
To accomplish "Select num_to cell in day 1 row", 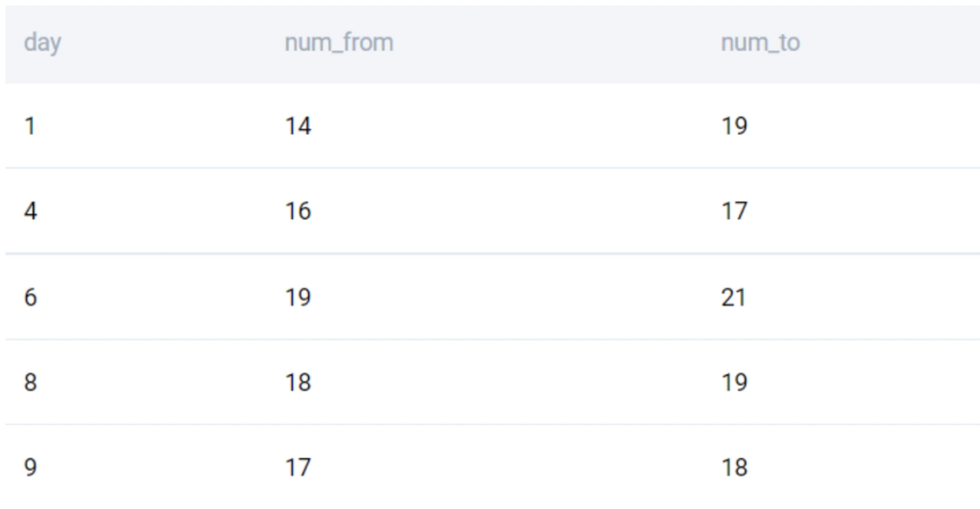I will click(x=734, y=126).
